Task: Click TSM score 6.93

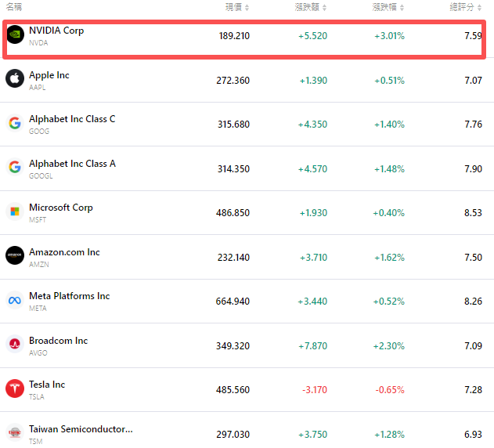Action: (x=473, y=435)
